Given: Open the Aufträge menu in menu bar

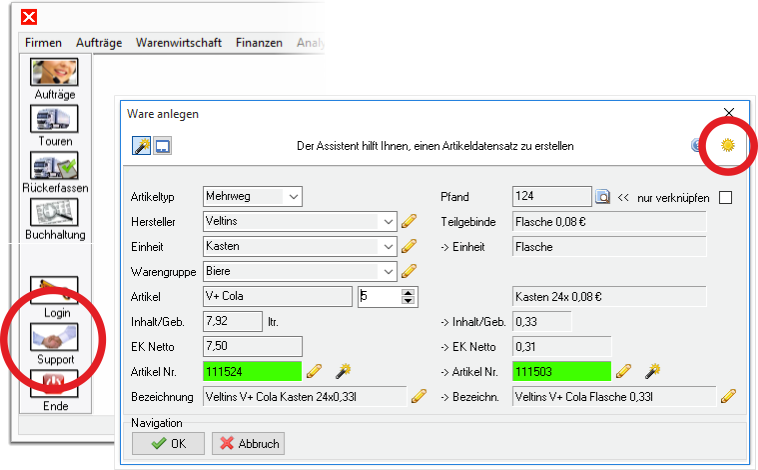Looking at the screenshot, I should (x=99, y=43).
